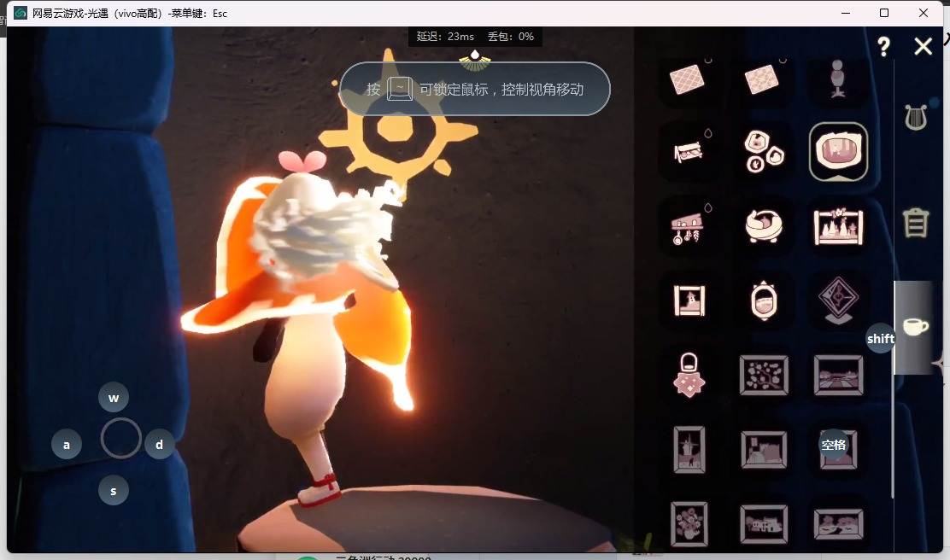Pick the grayed-out mannequin stand item
Viewport: 950px width, 560px height.
[x=838, y=79]
